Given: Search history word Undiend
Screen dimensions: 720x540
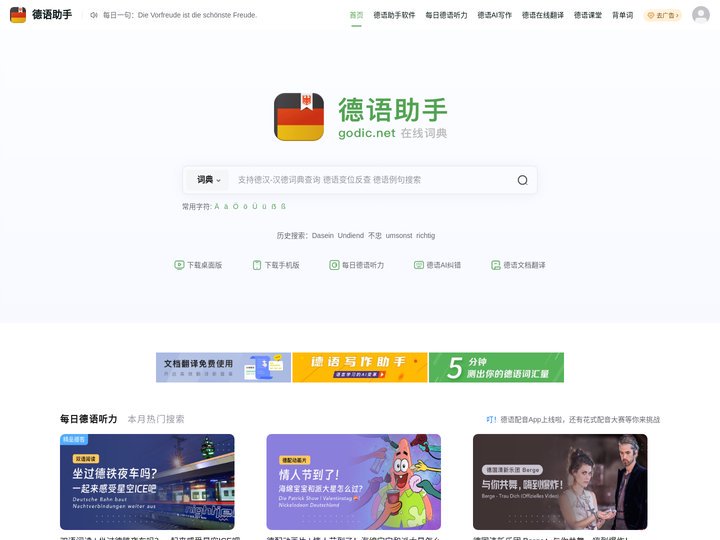Looking at the screenshot, I should [351, 236].
